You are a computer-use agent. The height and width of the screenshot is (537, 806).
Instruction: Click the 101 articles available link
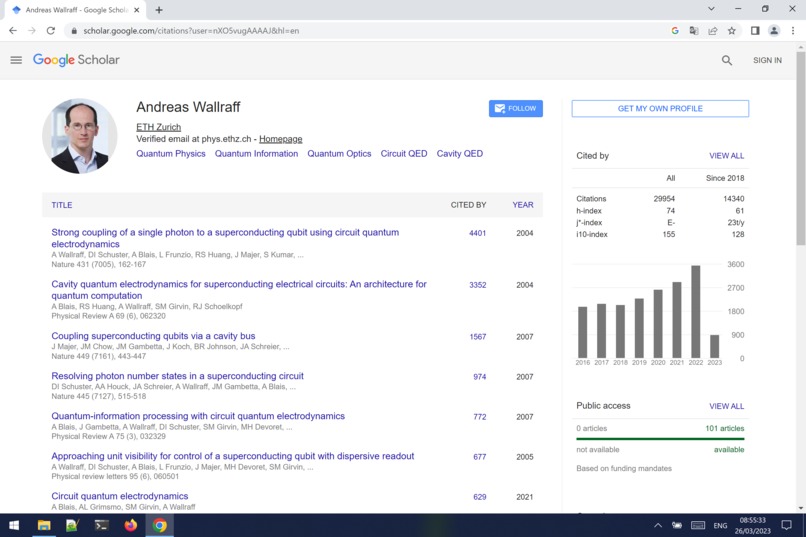click(x=725, y=429)
